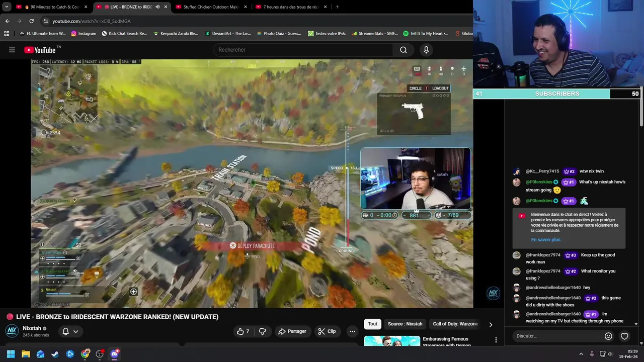This screenshot has width=644, height=362.
Task: Reload the current page
Action: coord(31,21)
